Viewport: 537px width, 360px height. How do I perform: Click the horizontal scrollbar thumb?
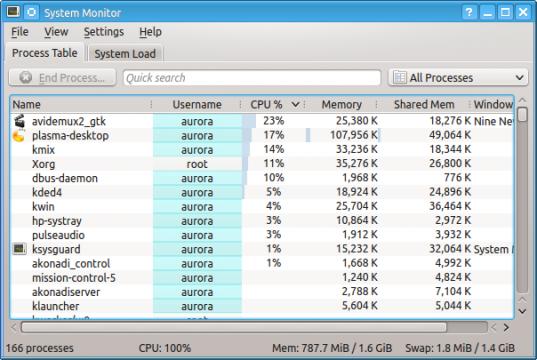[x=234, y=327]
